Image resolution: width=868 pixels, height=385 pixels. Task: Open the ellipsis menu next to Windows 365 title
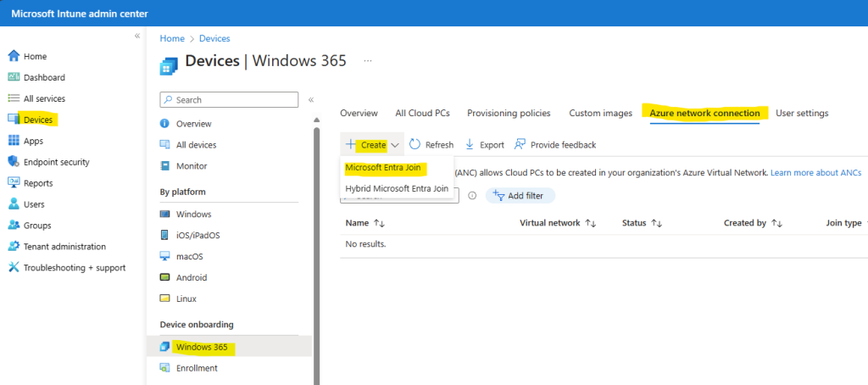(x=368, y=60)
